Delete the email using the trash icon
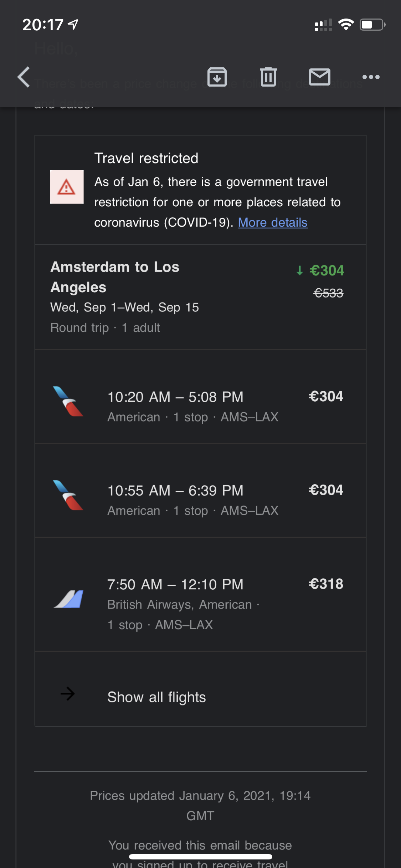 268,77
